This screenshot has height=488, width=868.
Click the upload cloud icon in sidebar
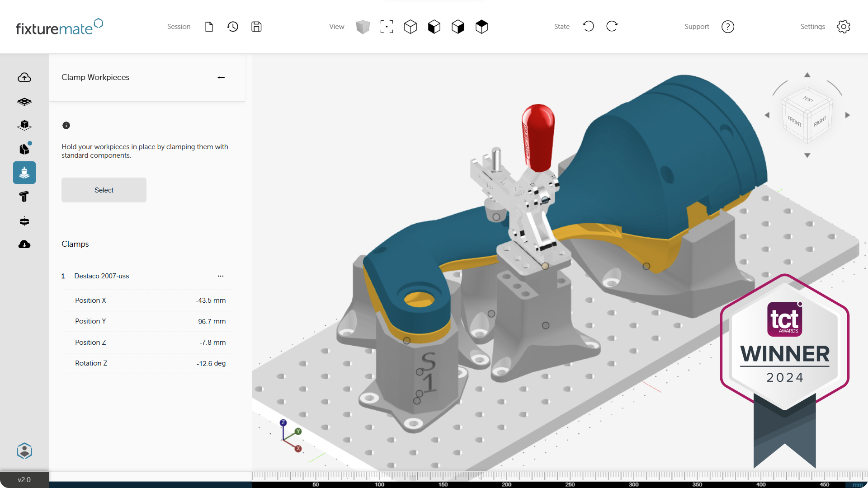pos(24,78)
